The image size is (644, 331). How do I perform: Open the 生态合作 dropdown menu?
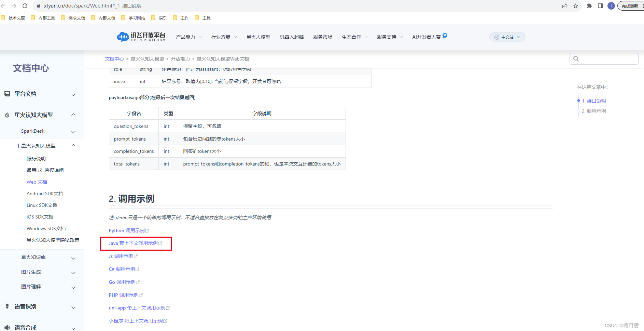(355, 37)
